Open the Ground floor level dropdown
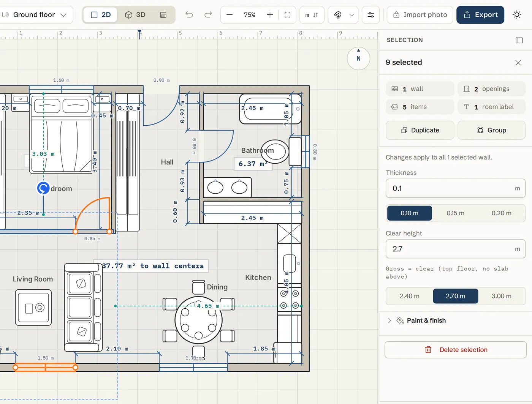Screen dimensions: 532x404 pyautogui.click(x=36, y=15)
